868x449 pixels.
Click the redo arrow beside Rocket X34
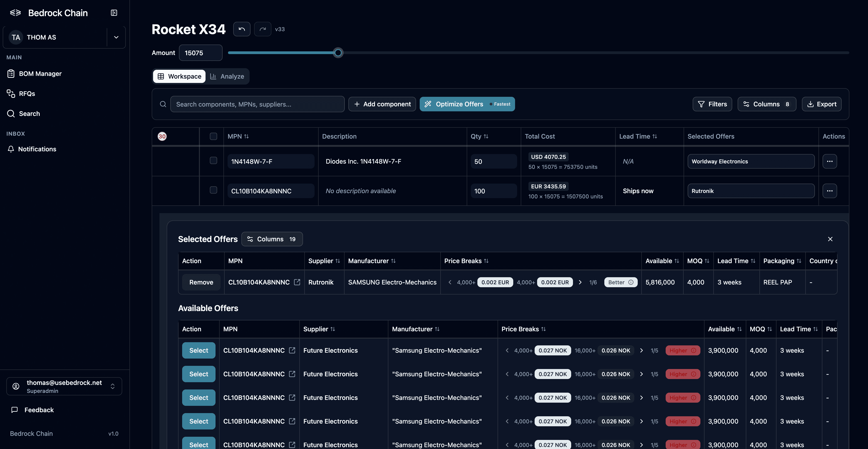pos(263,29)
